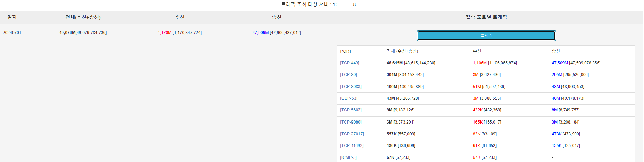644x162 pixels.
Task: Click the blue 펼치기 expand button
Action: (486, 36)
